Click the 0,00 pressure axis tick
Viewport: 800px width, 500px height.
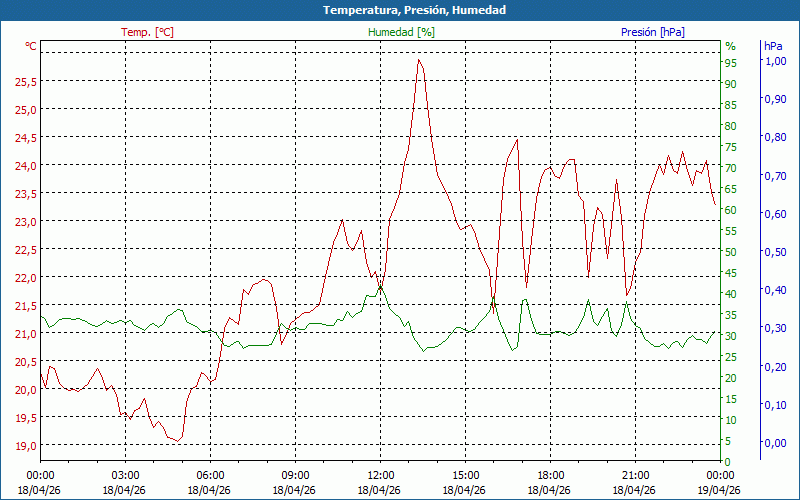pos(774,442)
